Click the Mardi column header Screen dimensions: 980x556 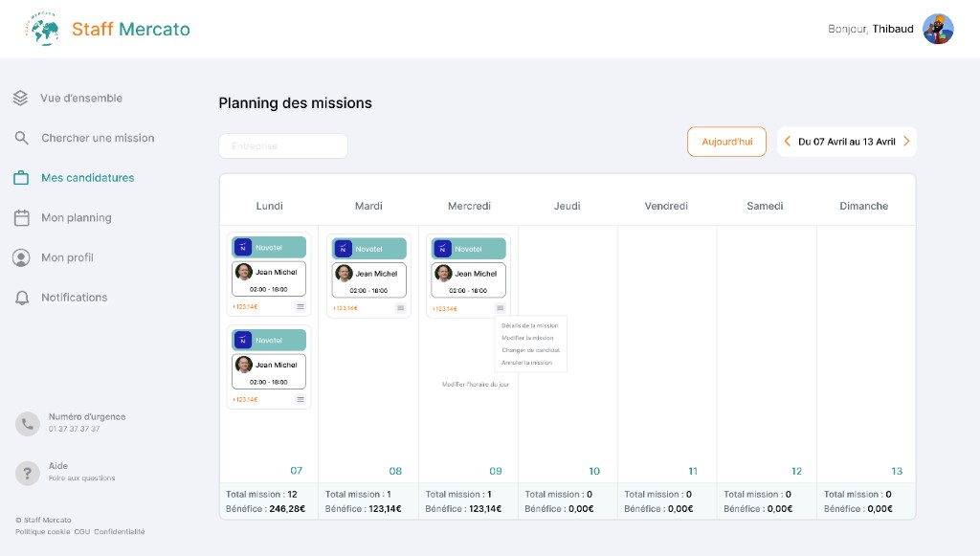pyautogui.click(x=368, y=206)
